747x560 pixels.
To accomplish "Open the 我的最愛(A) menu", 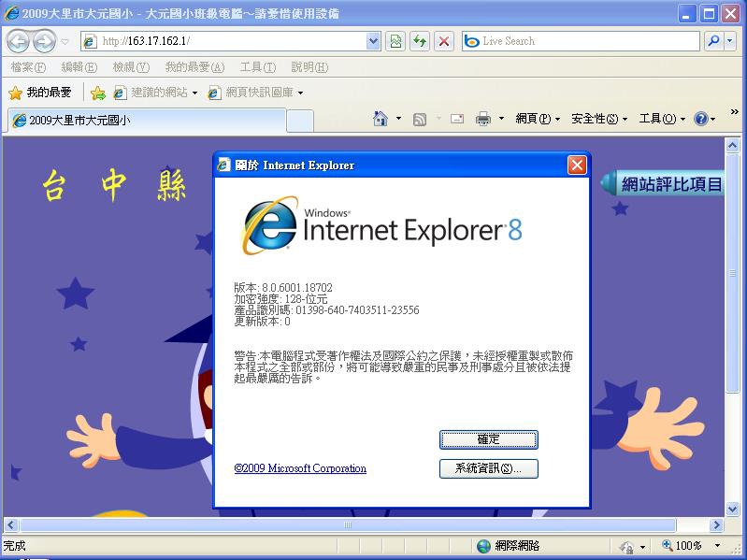I will coord(194,67).
